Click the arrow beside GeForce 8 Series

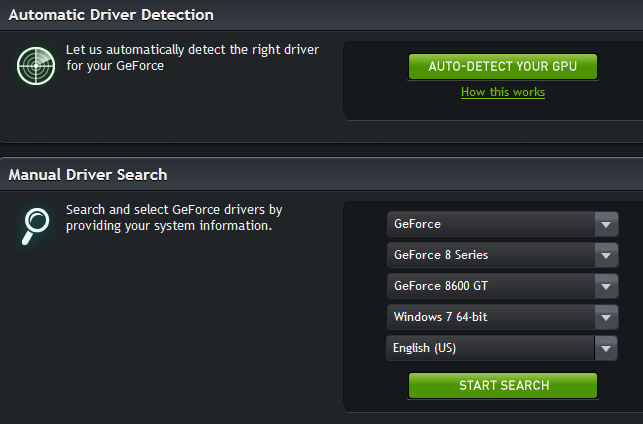tap(606, 255)
